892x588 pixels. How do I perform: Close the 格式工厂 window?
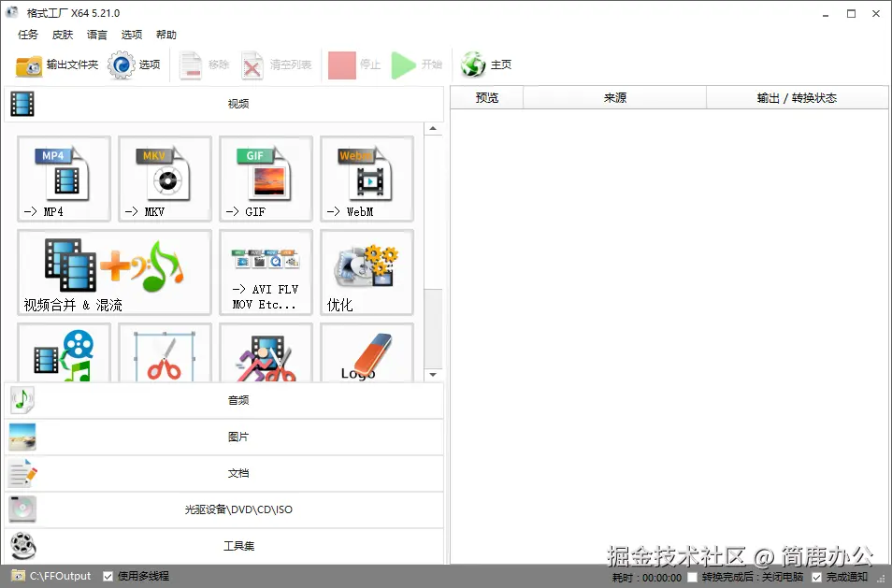pos(876,14)
